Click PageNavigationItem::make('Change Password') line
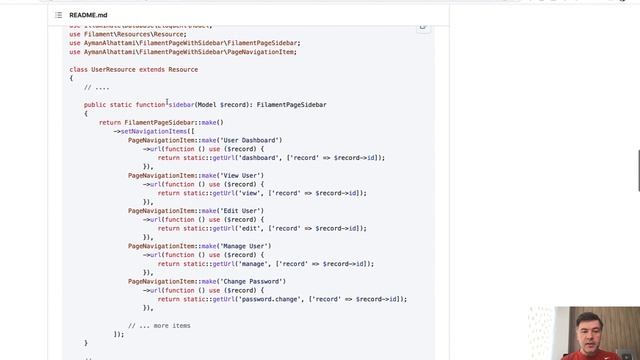 click(x=207, y=282)
